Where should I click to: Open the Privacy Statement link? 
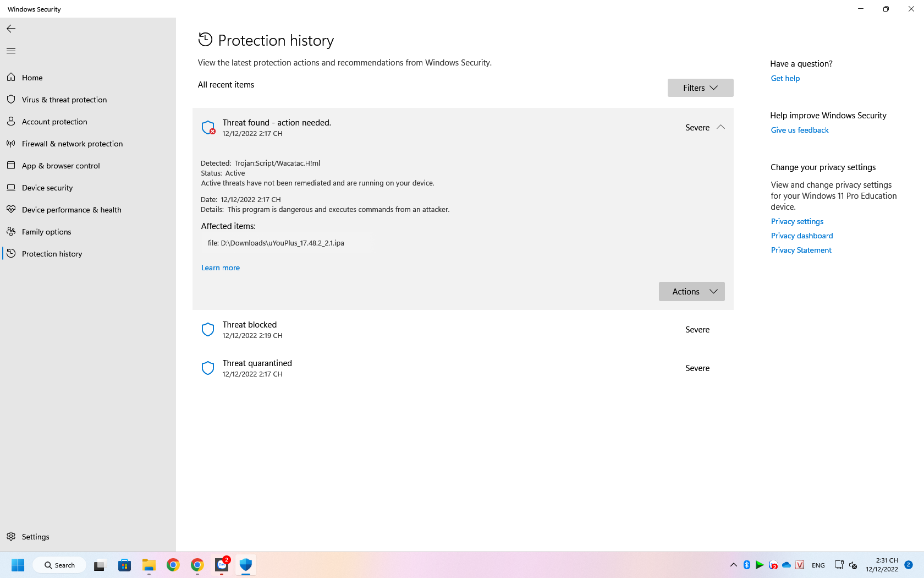[x=801, y=250]
